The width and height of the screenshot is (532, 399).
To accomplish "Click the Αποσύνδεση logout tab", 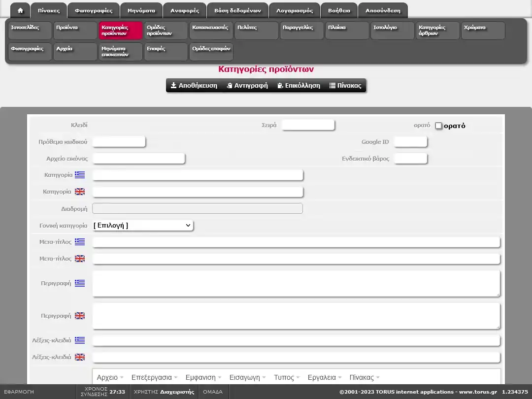I will click(383, 10).
